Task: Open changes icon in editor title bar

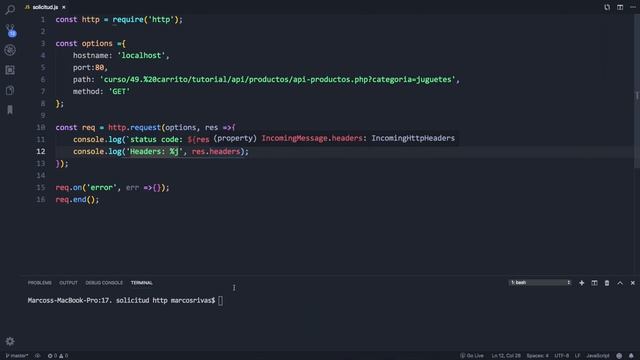Action: (607, 7)
